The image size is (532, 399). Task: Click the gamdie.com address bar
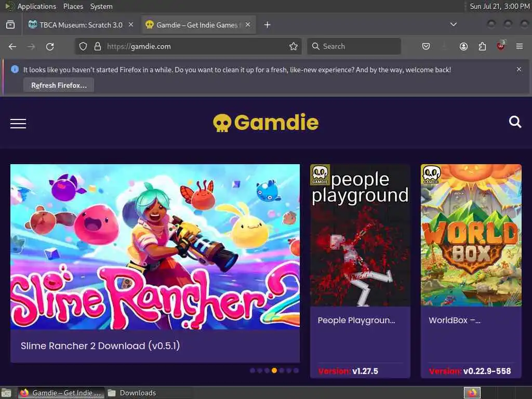188,46
